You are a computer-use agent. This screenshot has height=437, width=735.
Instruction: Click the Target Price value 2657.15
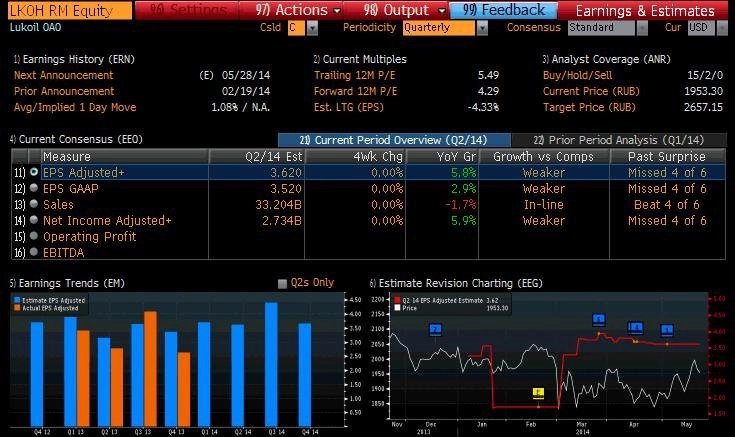pos(703,107)
